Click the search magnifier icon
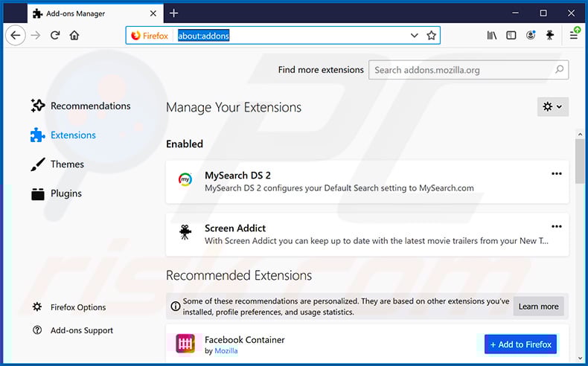Screen dimensions: 588x366 (x=559, y=70)
